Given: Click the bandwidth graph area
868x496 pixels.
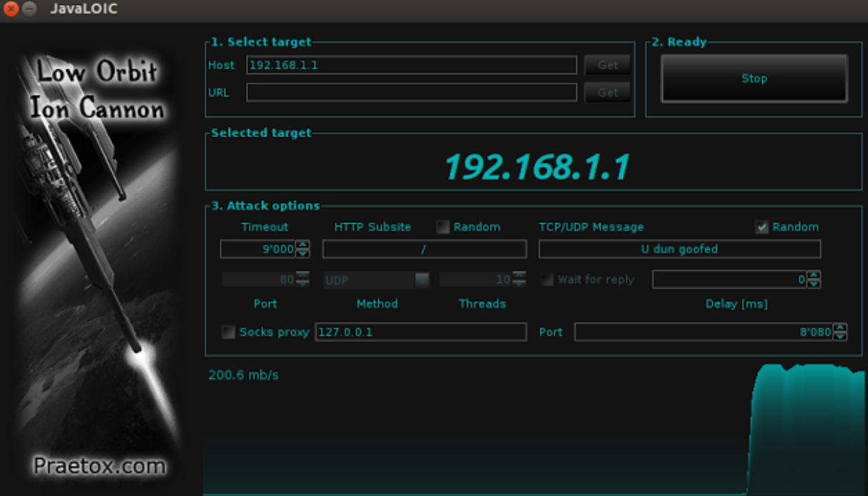Looking at the screenshot, I should 535,429.
